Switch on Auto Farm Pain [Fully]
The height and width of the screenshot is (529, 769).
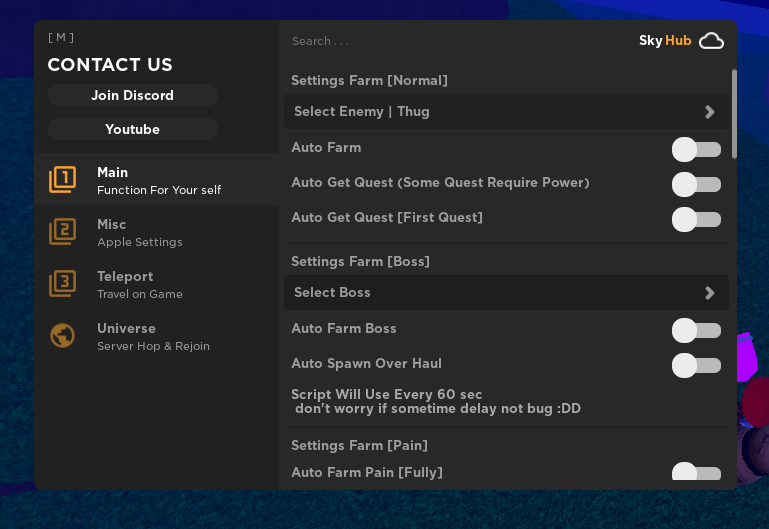(x=696, y=473)
